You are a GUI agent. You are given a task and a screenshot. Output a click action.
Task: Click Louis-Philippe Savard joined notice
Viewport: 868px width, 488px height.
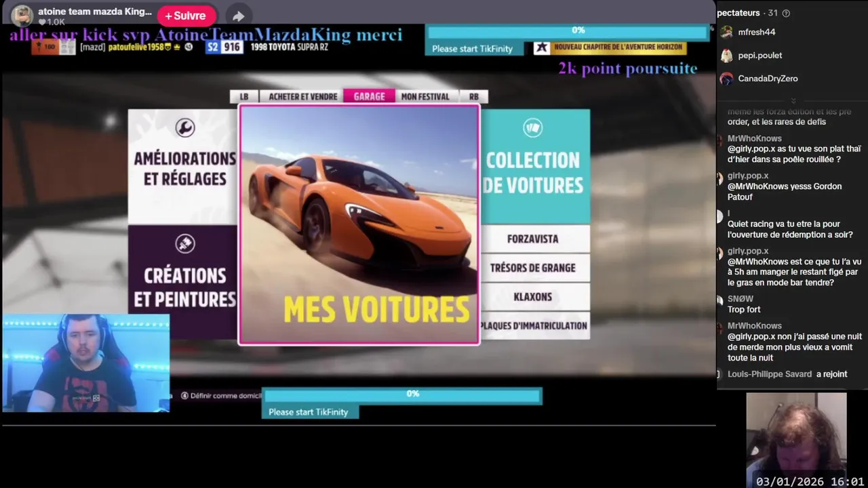click(x=787, y=374)
